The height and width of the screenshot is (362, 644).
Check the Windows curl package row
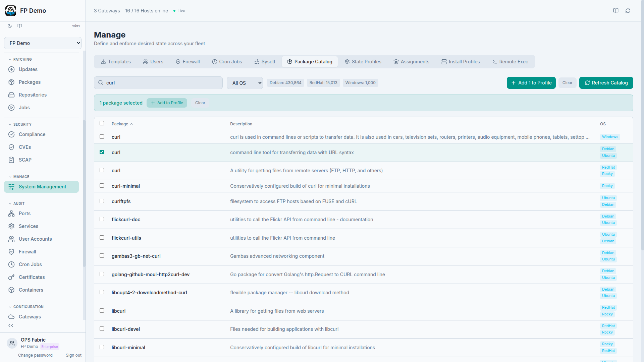(102, 137)
